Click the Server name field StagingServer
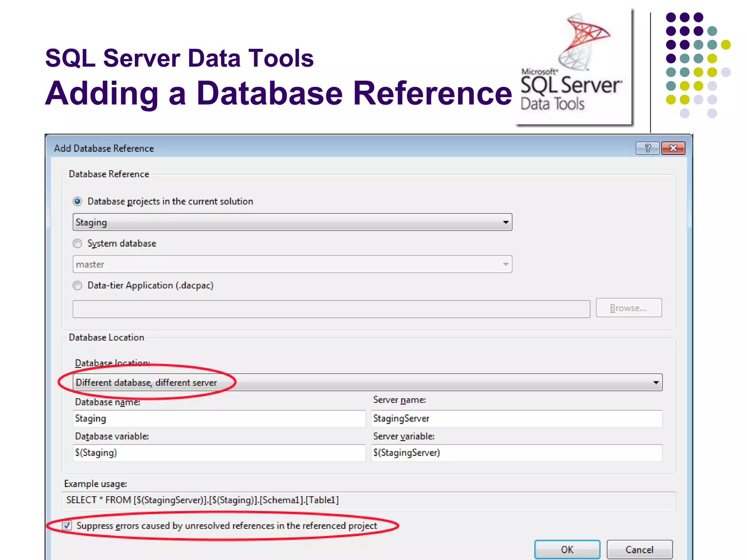Image resolution: width=747 pixels, height=560 pixels. tap(516, 419)
